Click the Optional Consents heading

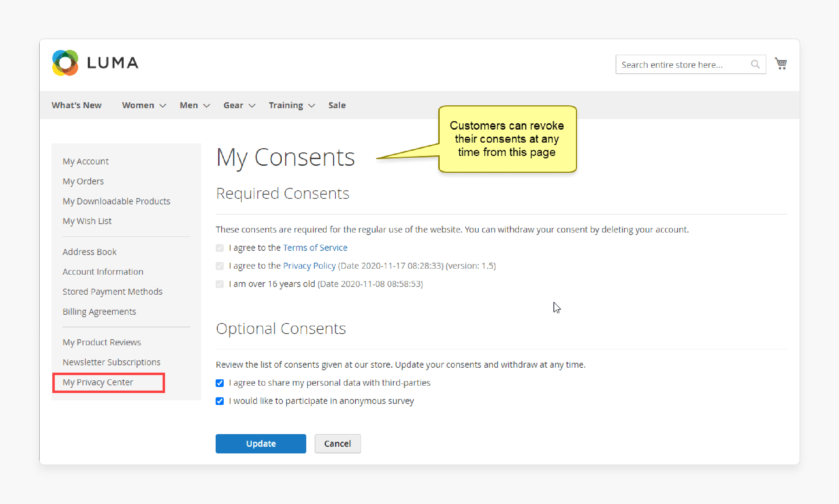point(281,329)
